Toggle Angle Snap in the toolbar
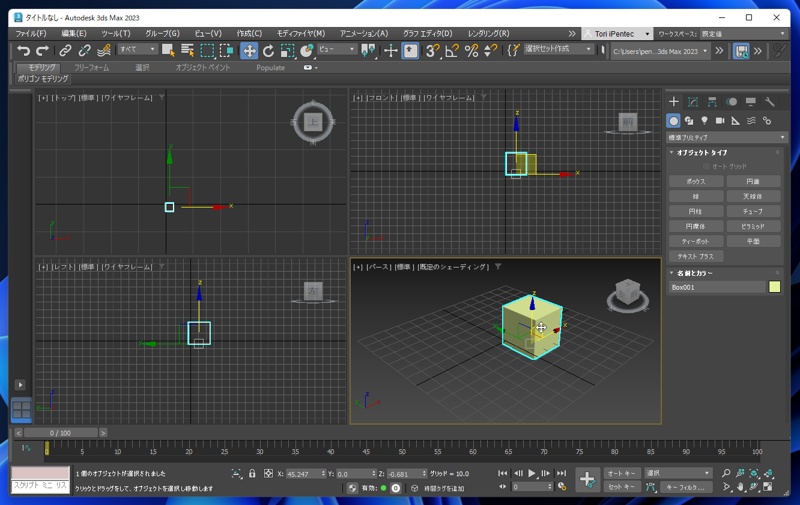The width and height of the screenshot is (800, 505). point(452,50)
